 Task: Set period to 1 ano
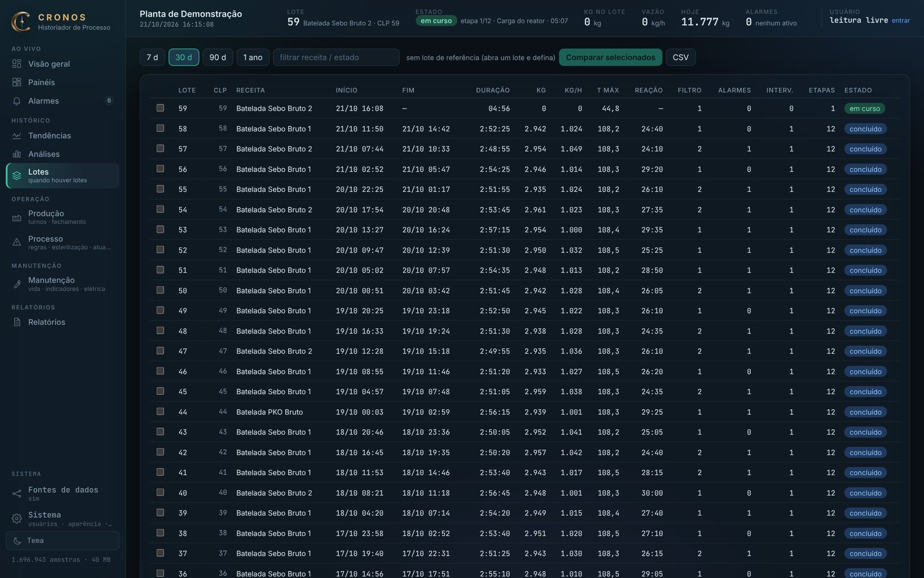[x=253, y=57]
